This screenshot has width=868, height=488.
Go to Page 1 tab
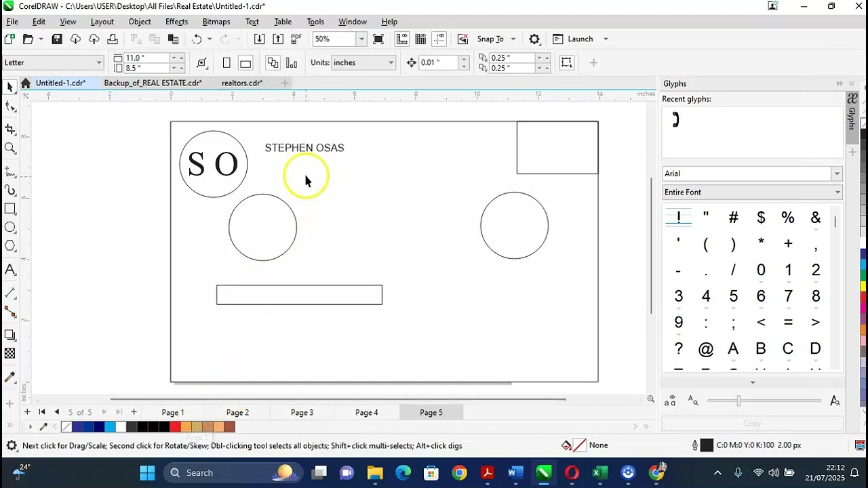pos(172,412)
